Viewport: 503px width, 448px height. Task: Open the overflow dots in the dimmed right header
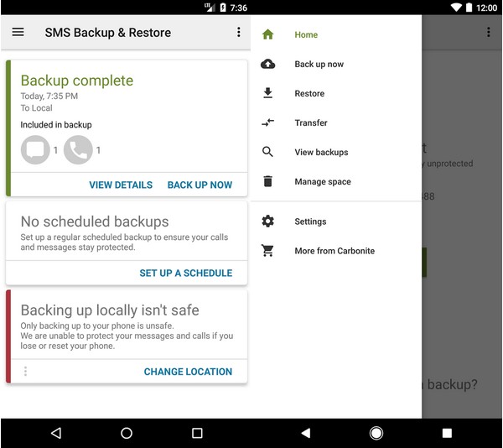pyautogui.click(x=488, y=32)
